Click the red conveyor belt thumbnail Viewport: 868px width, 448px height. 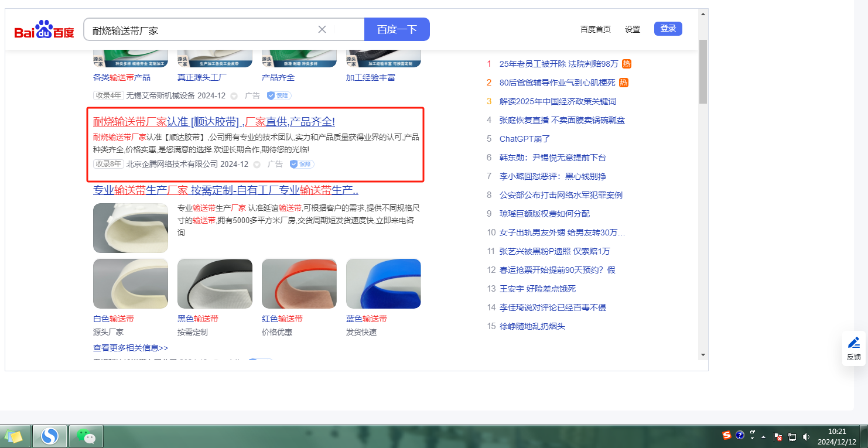point(299,284)
